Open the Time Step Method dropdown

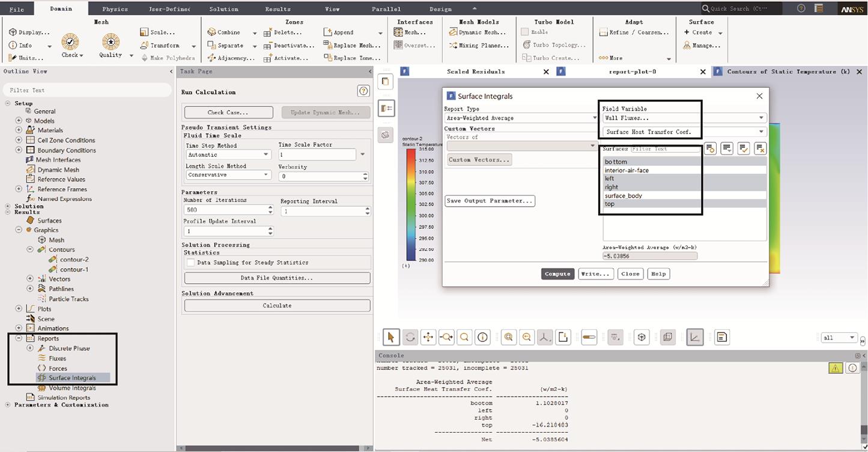(229, 154)
